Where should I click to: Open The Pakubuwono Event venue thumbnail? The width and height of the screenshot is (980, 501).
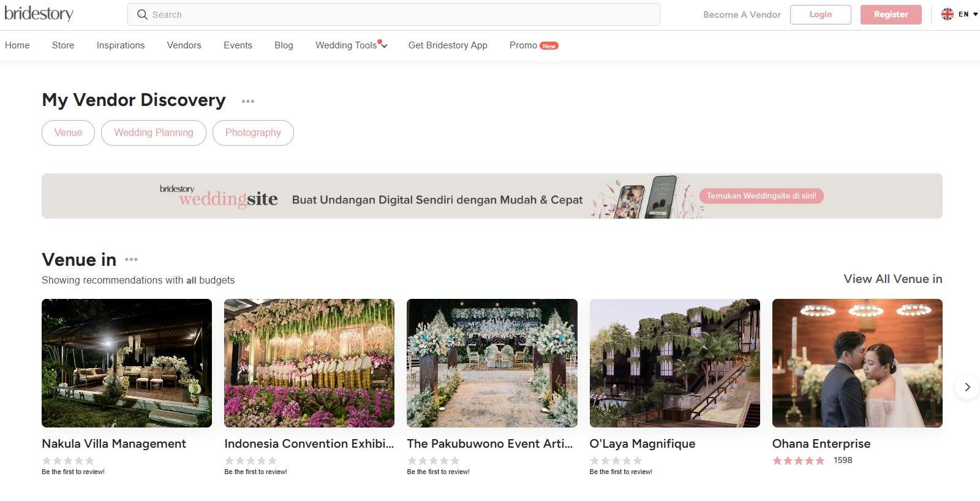tap(492, 363)
